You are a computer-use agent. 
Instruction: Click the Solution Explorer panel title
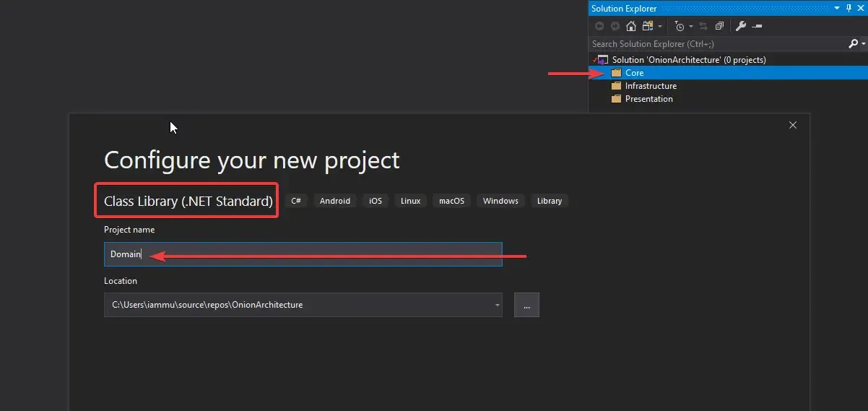tap(624, 9)
